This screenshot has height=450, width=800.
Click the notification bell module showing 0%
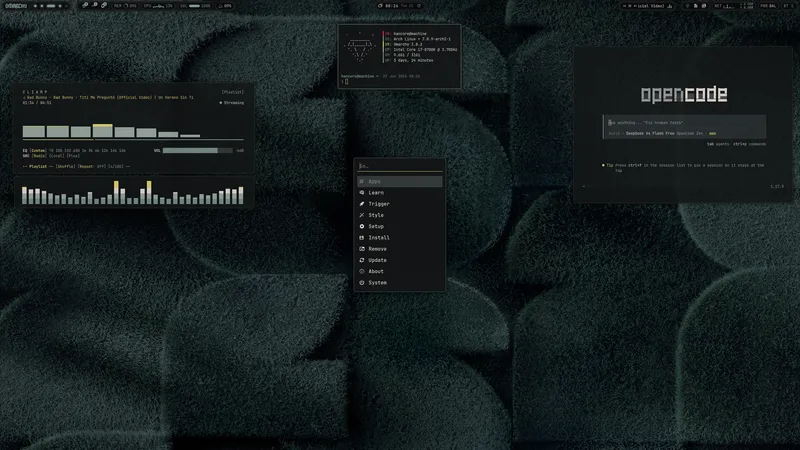click(225, 6)
